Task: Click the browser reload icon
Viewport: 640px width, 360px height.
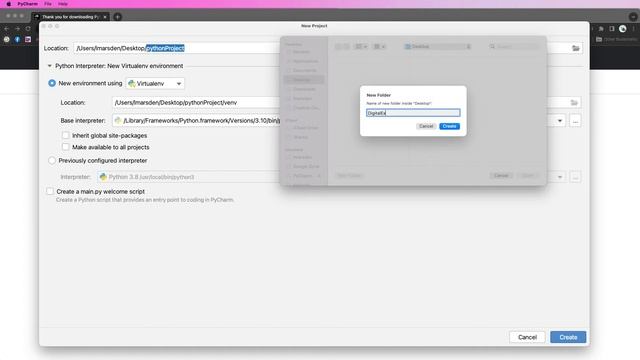Action: click(28, 29)
